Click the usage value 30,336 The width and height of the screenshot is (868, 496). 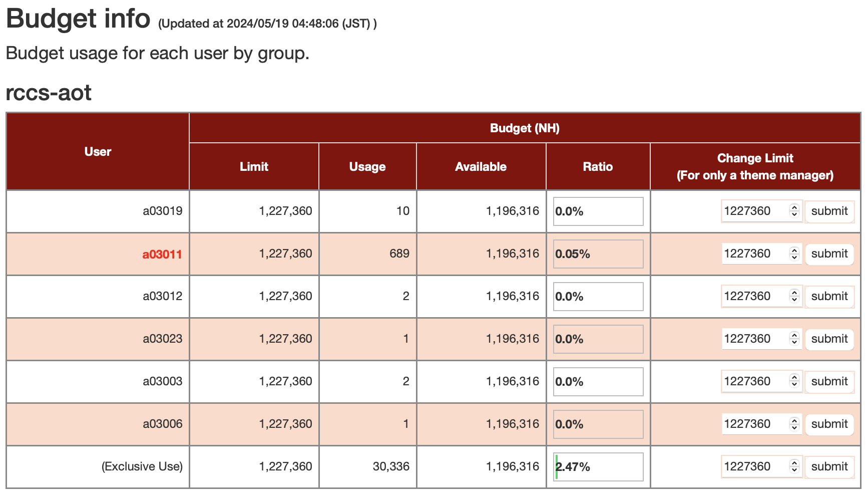(x=391, y=467)
